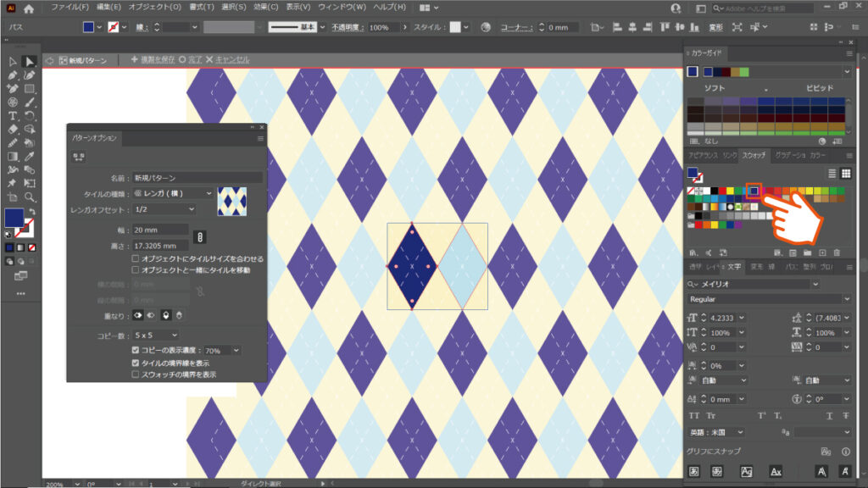This screenshot has height=488, width=868.
Task: Set overlap to left in front
Action: point(138,315)
